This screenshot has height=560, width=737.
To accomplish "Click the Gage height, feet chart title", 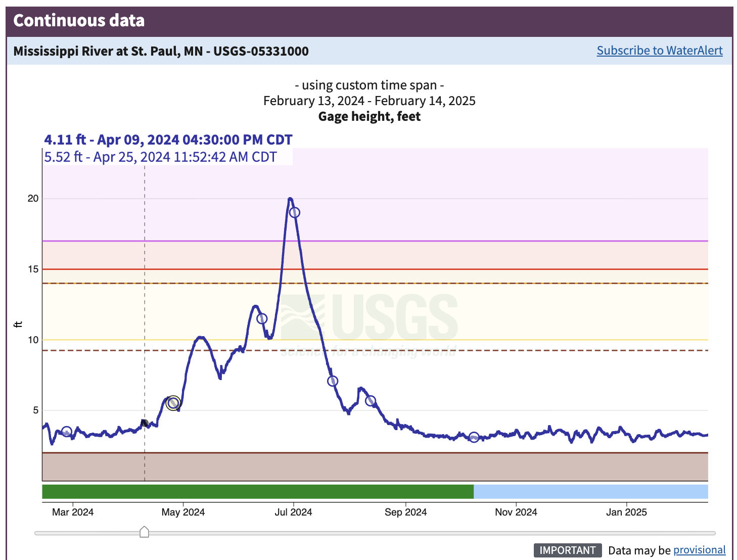I will click(370, 116).
